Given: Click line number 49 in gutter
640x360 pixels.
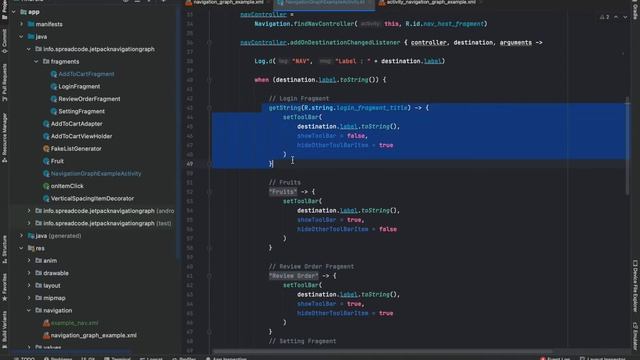Looking at the screenshot, I should [x=190, y=164].
